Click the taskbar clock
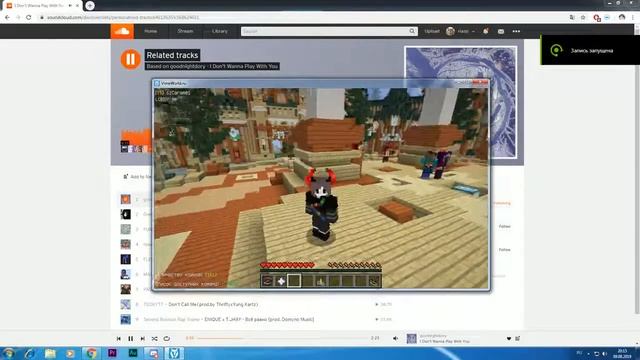Viewport: 640px width, 360px height. coord(622,353)
